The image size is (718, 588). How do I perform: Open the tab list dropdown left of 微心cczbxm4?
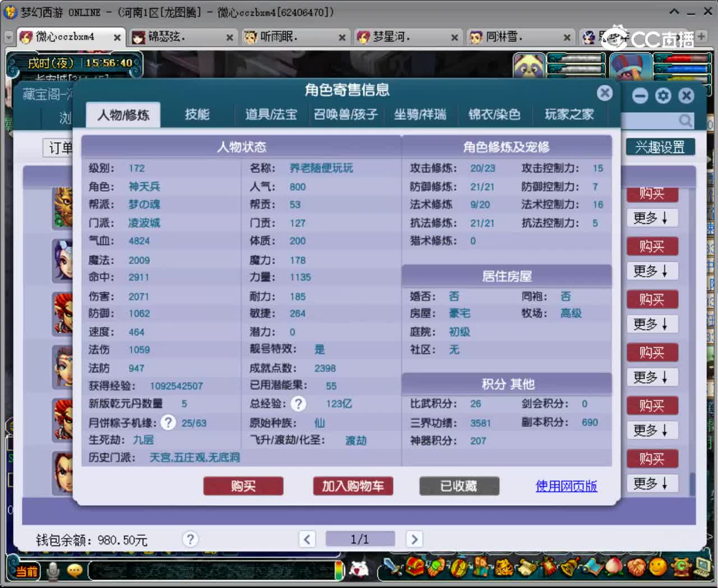coord(9,38)
